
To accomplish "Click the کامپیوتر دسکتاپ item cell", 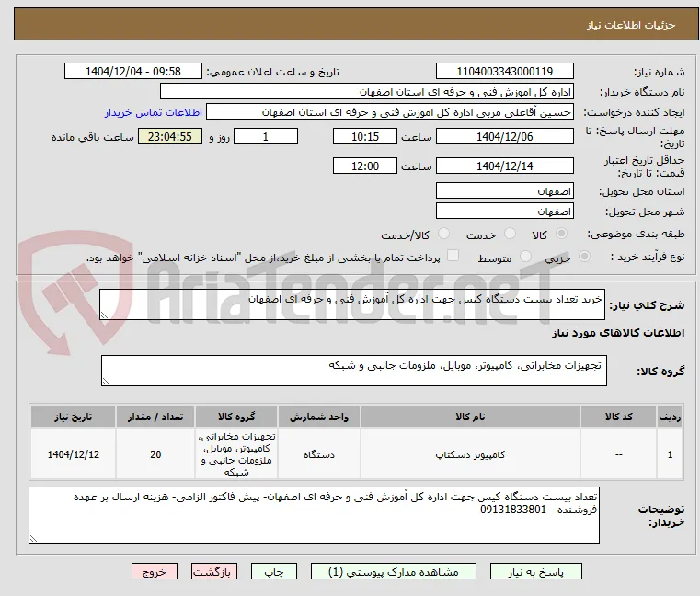I will pos(470,454).
